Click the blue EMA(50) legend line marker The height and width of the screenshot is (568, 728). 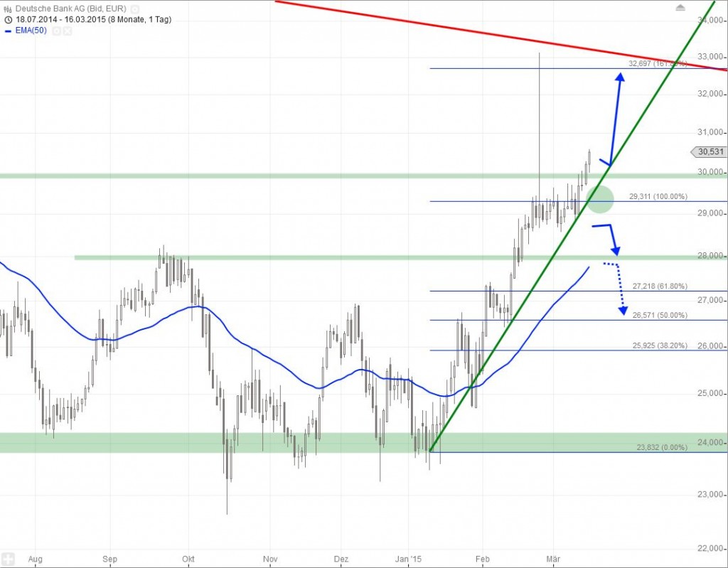pos(8,31)
